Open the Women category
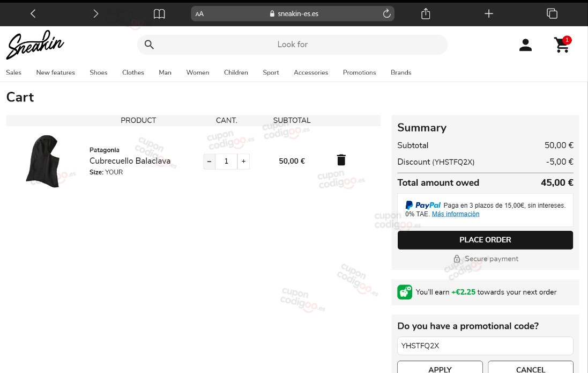 [198, 72]
